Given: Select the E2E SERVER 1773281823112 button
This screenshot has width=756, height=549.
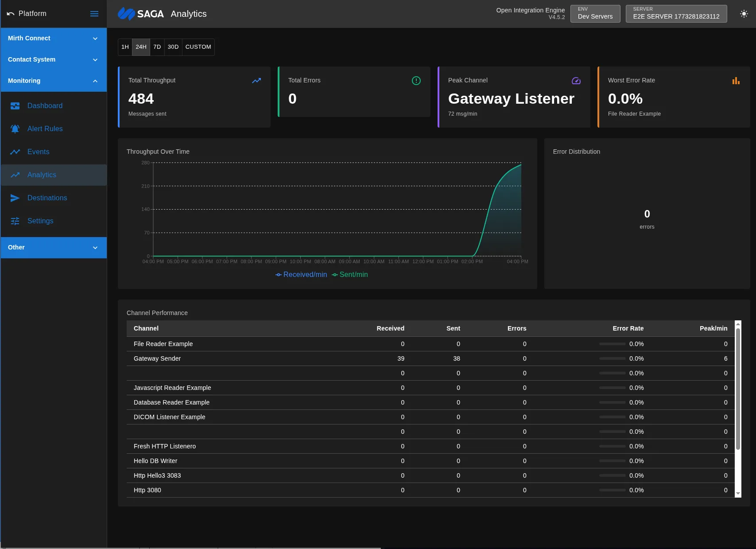Looking at the screenshot, I should point(676,13).
